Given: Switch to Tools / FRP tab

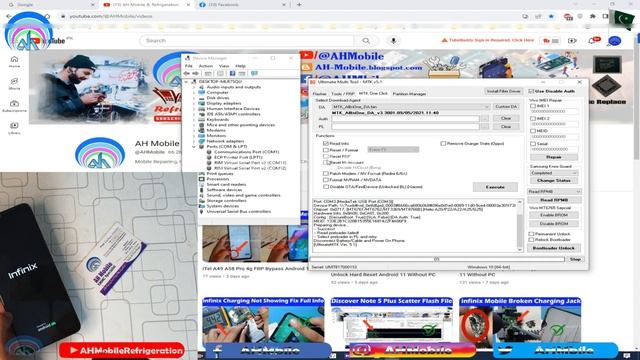Looking at the screenshot, I should pos(343,94).
